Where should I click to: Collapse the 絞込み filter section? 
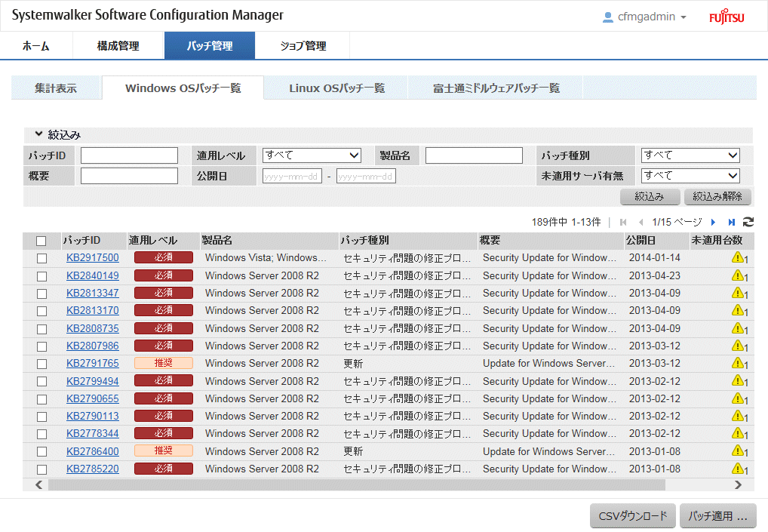38,134
